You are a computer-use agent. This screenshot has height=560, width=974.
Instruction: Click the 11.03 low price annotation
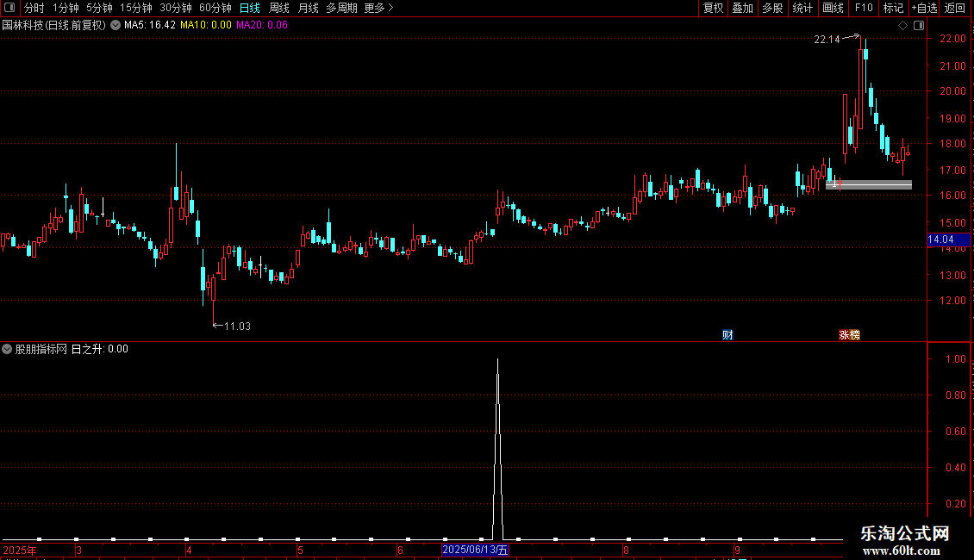[237, 326]
